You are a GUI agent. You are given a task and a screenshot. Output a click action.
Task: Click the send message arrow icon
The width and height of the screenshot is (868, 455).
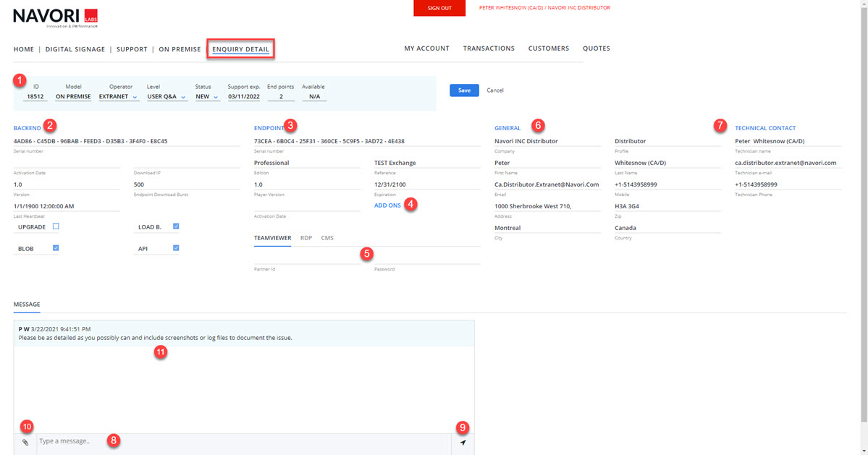(463, 442)
